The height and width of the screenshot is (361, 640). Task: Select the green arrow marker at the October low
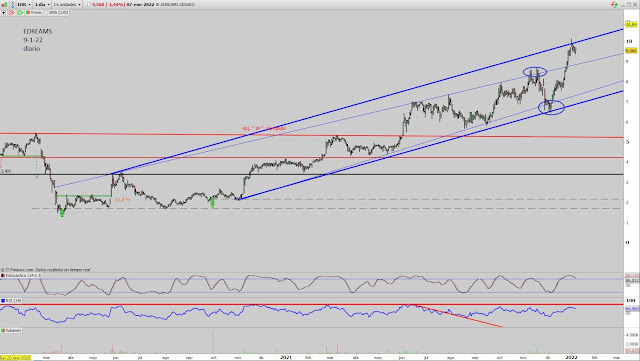[x=212, y=203]
